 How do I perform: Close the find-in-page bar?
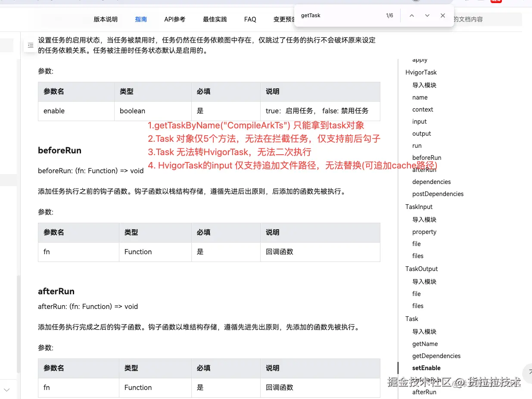442,16
